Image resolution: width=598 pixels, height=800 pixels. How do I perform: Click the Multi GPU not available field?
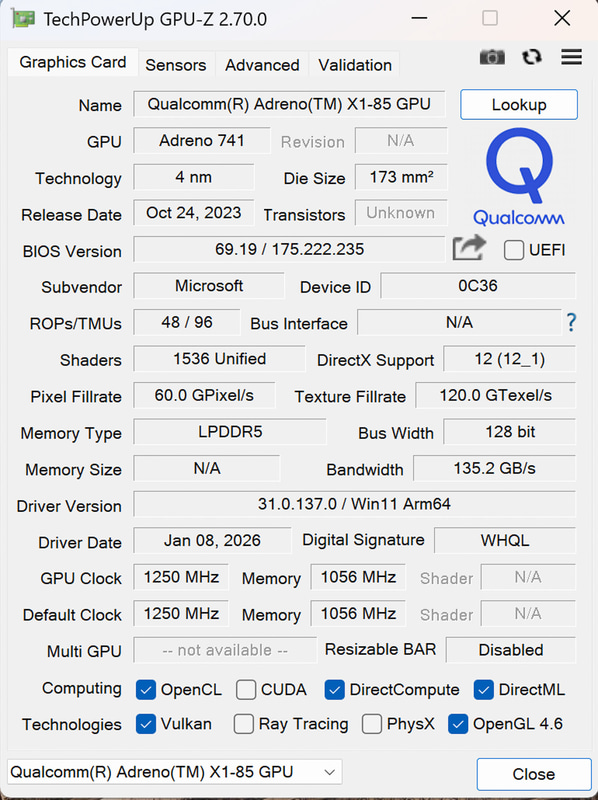click(225, 650)
